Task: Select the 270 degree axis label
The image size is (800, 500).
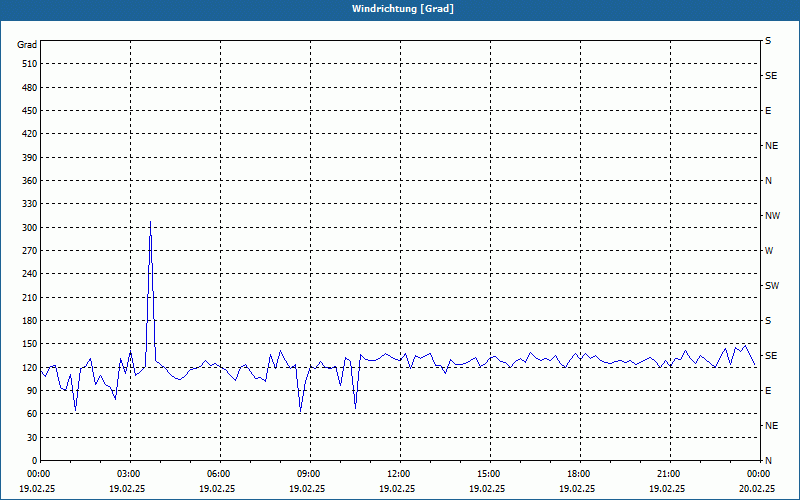Action: click(30, 251)
